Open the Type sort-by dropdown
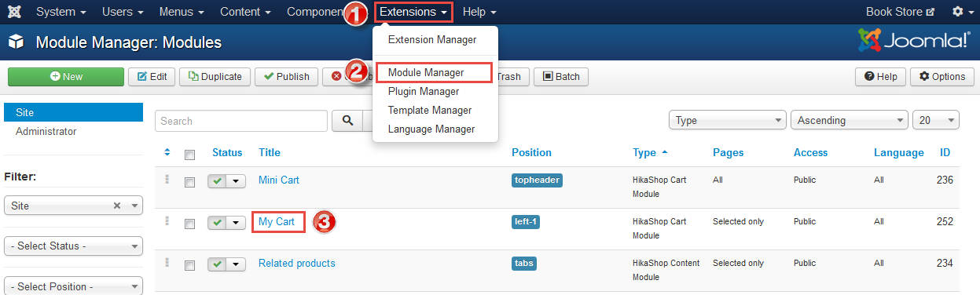Screen dimensions: 980x295 coord(727,121)
